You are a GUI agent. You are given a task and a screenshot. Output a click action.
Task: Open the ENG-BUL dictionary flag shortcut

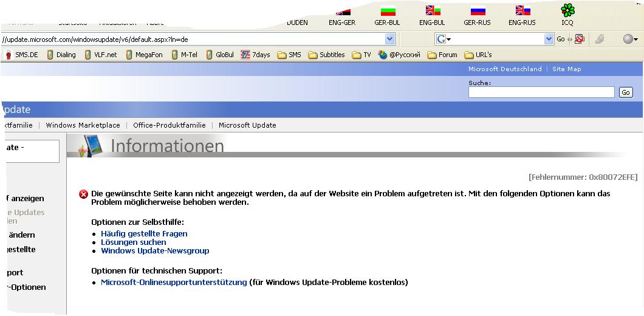pyautogui.click(x=432, y=16)
